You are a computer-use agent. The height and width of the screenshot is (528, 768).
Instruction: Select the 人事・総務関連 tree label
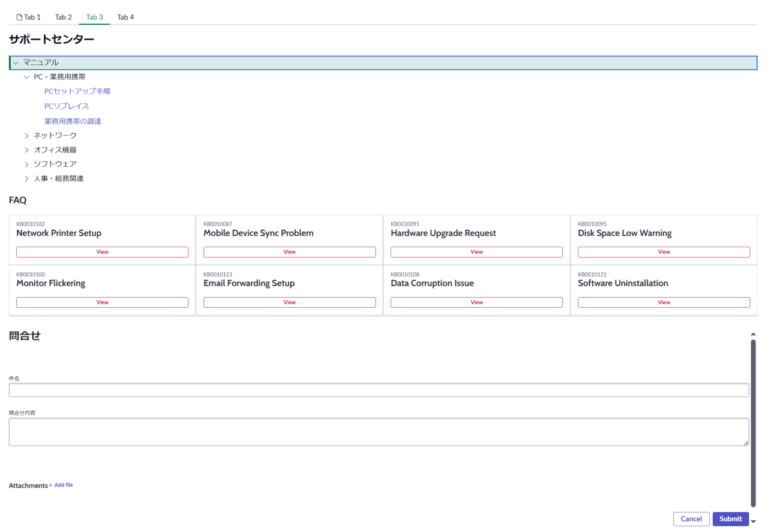click(58, 179)
